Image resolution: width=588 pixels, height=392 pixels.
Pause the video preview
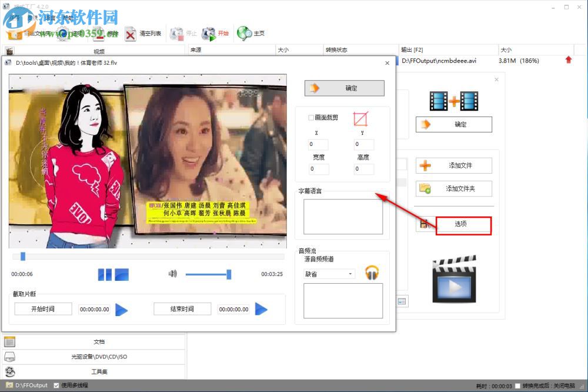(x=105, y=274)
